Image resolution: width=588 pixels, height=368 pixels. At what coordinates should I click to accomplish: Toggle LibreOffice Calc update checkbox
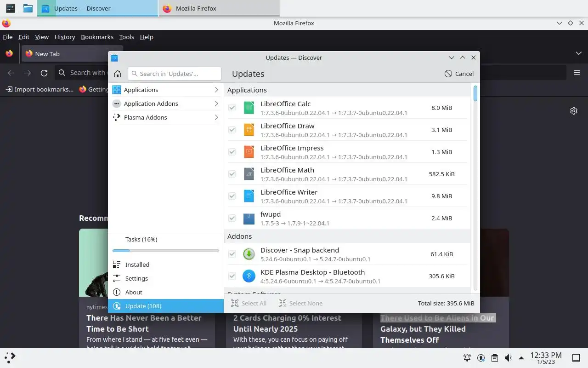click(232, 108)
